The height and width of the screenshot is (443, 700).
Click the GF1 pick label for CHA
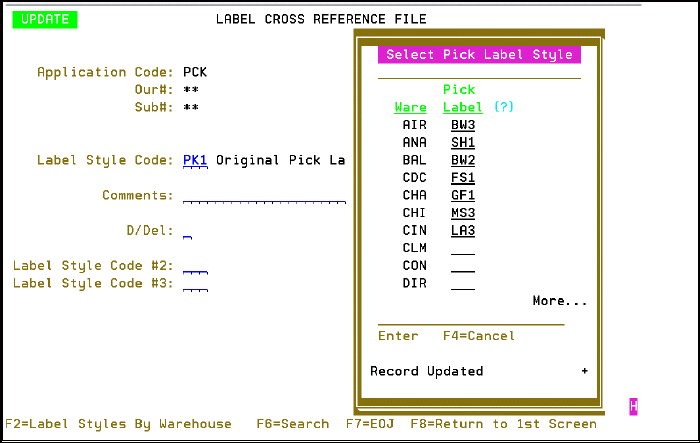pyautogui.click(x=462, y=195)
